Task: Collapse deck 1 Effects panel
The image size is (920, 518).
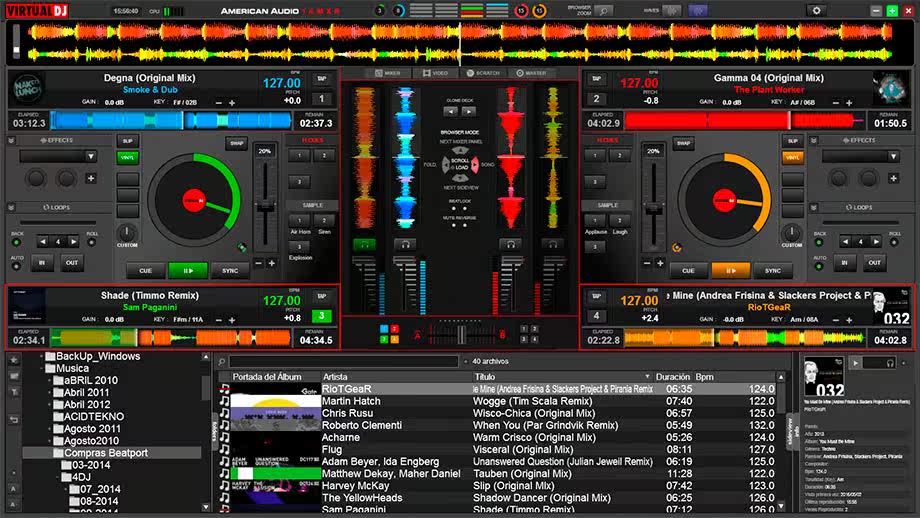Action: tap(11, 141)
